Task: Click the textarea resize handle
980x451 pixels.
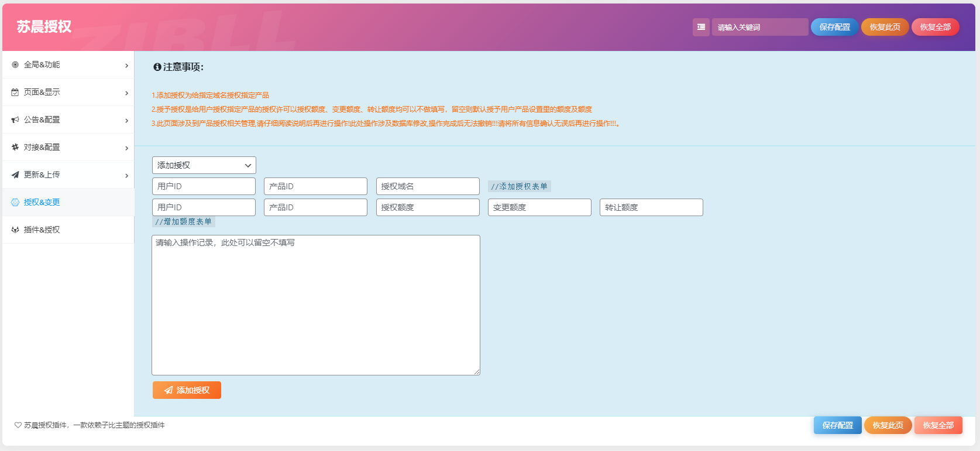Action: [x=477, y=372]
